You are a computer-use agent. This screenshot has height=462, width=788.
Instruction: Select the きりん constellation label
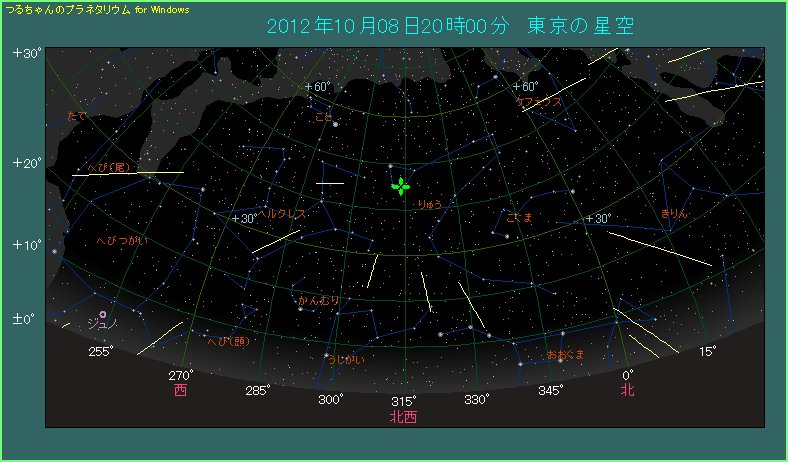point(674,213)
